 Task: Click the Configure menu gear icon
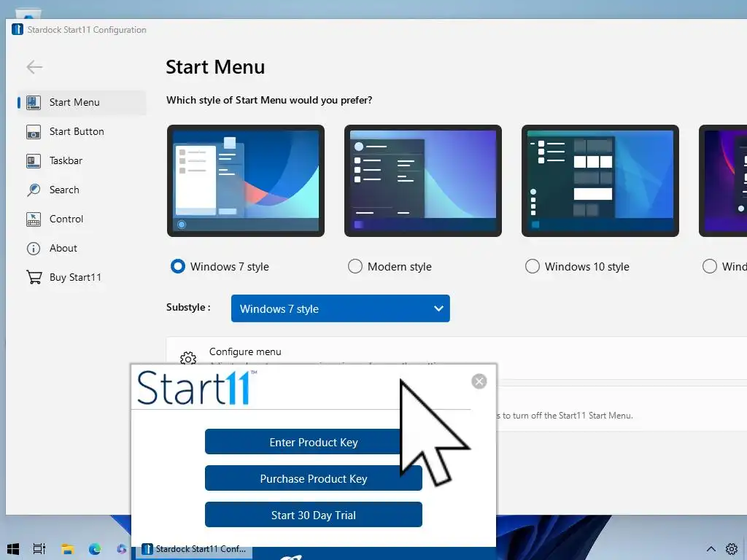[188, 358]
